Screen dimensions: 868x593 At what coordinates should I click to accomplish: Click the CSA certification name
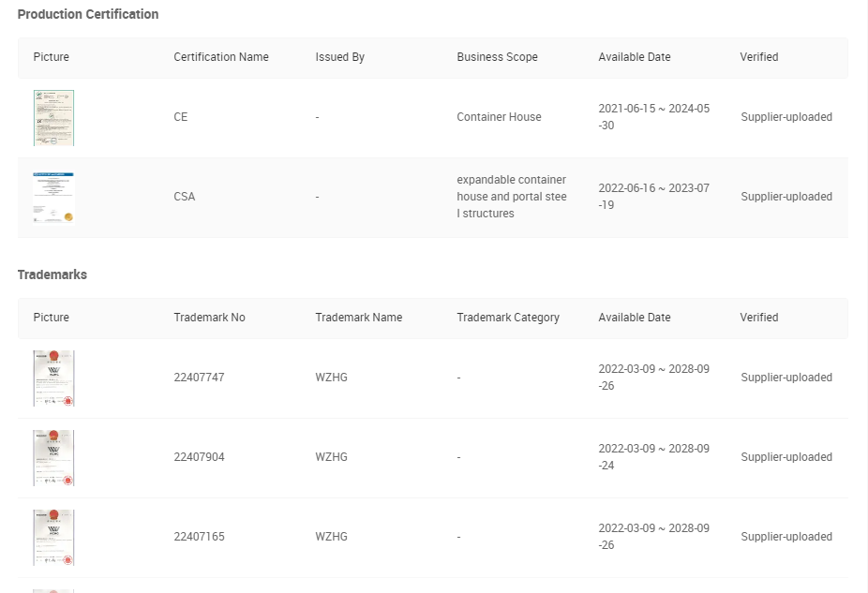pyautogui.click(x=185, y=197)
